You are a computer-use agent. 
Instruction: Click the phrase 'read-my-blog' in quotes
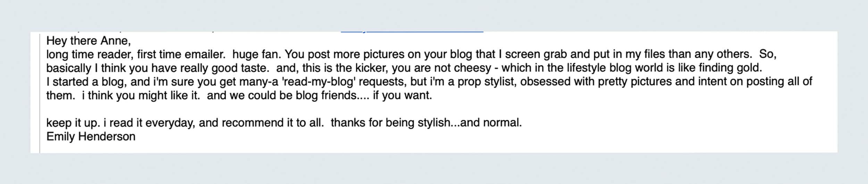[321, 82]
